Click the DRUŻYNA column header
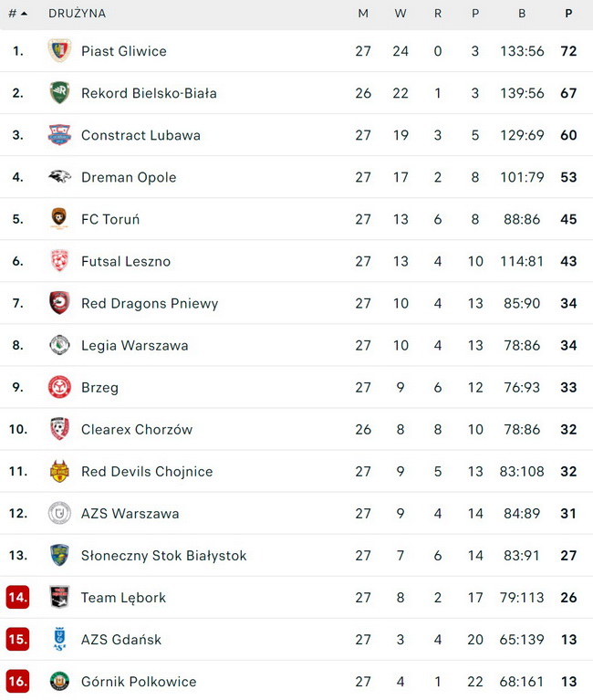Image resolution: width=593 pixels, height=700 pixels. click(x=77, y=14)
